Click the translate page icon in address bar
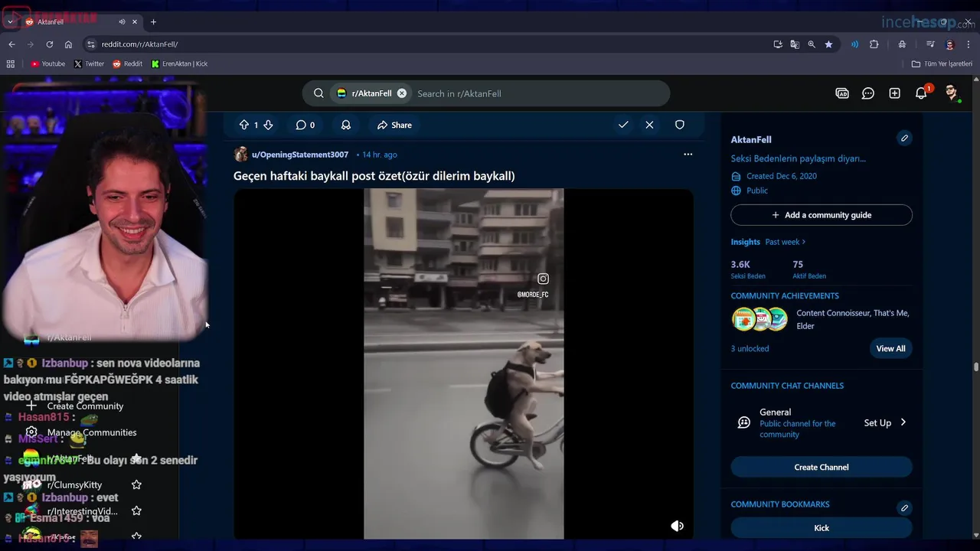Screen dimensions: 980x551 (795, 44)
